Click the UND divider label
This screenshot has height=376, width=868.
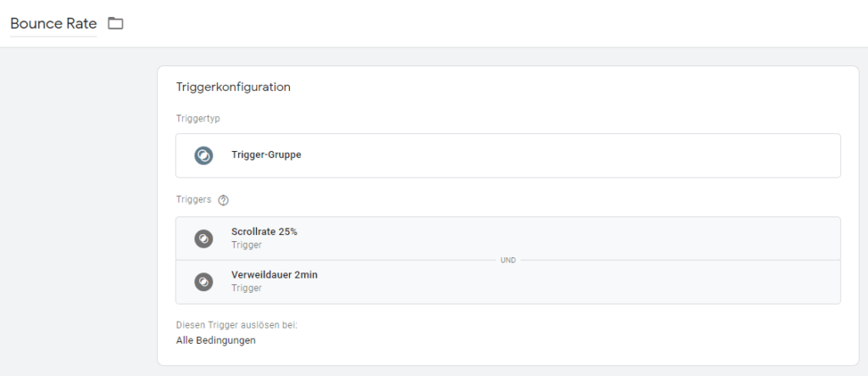coord(508,261)
